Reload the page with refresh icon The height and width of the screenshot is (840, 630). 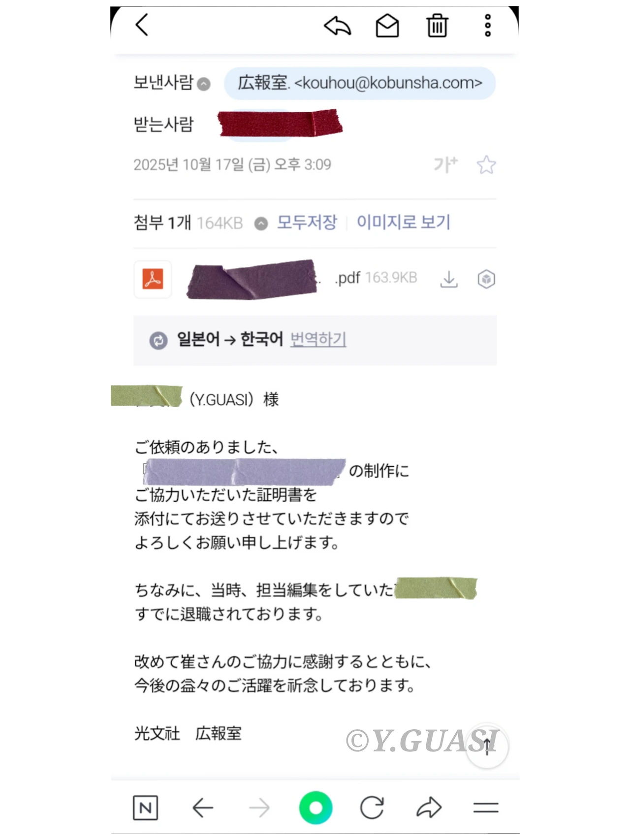[x=372, y=808]
